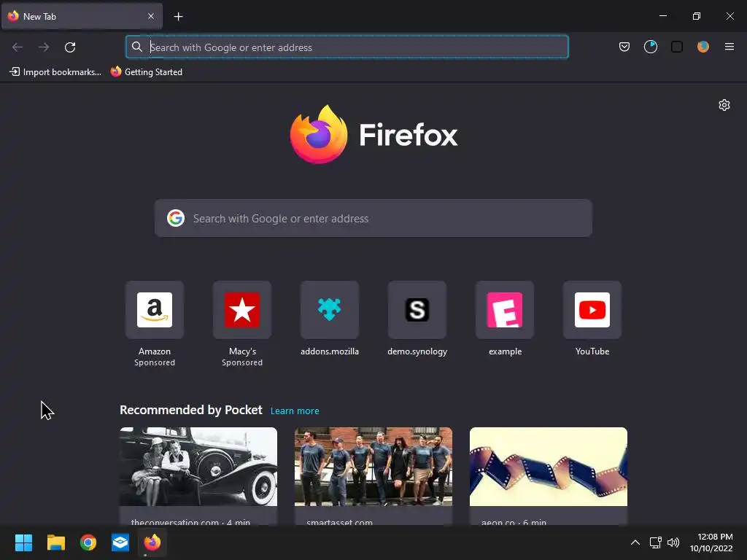Open theconversation.com vintage car story

pos(198,476)
